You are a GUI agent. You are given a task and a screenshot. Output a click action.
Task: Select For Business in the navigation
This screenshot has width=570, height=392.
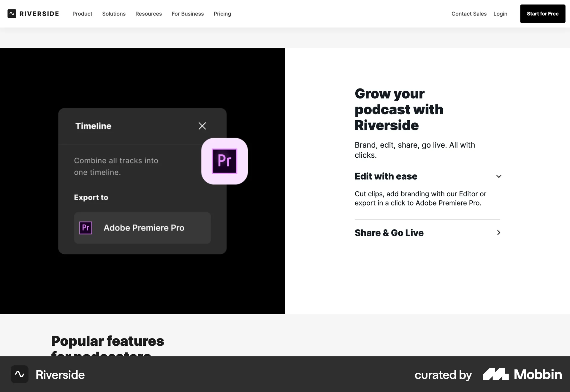click(188, 14)
